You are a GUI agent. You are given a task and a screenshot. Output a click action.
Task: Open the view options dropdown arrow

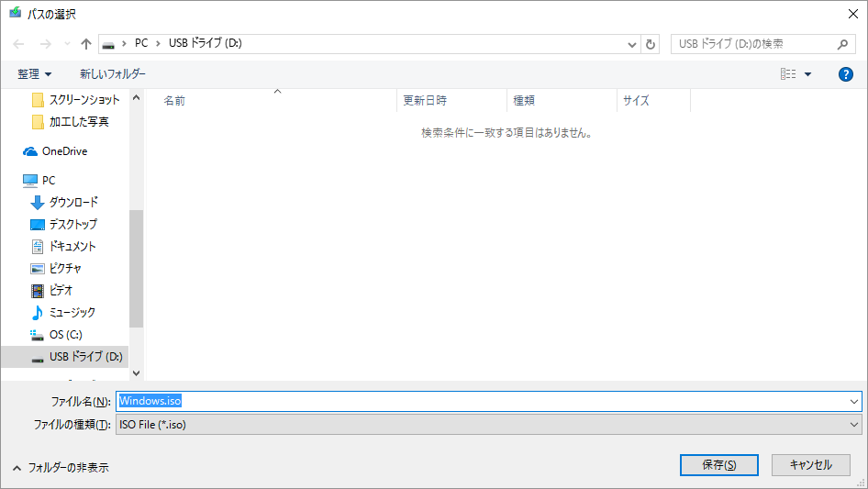[807, 74]
